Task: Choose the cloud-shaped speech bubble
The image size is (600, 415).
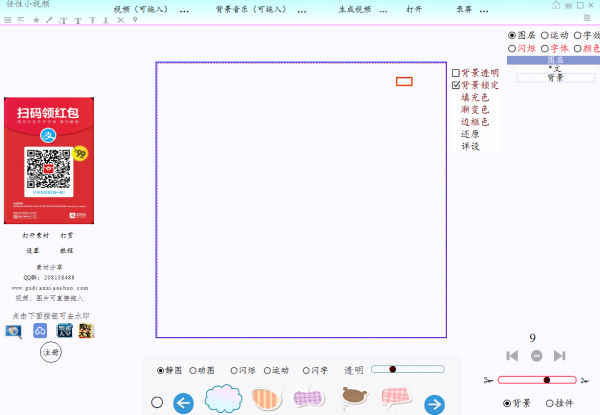Action: tap(223, 399)
